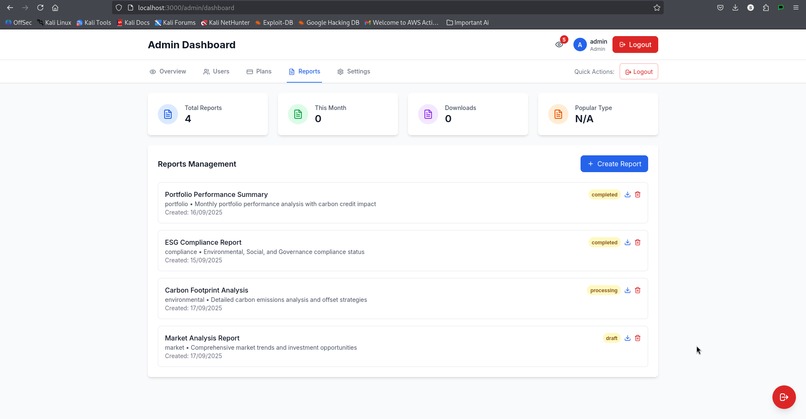Delete the Market Analysis Report
This screenshot has width=806, height=419.
pyautogui.click(x=637, y=338)
